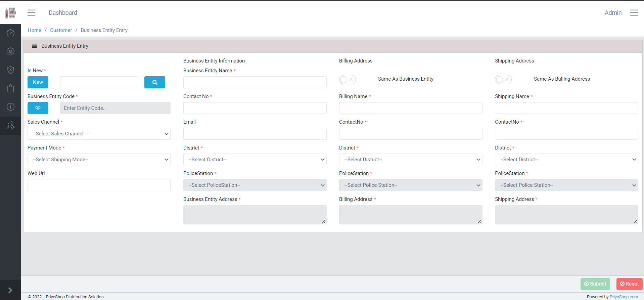
Task: Focus the Web Url field
Action: (99, 185)
